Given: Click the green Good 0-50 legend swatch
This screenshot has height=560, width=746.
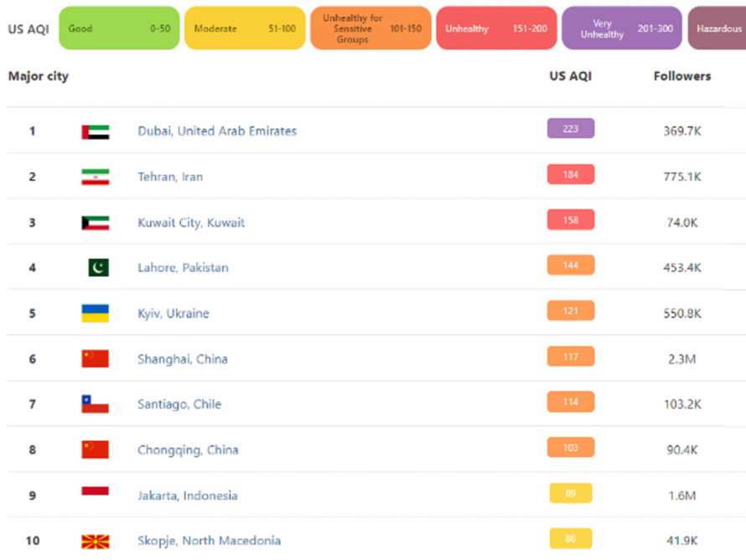Looking at the screenshot, I should 119,28.
